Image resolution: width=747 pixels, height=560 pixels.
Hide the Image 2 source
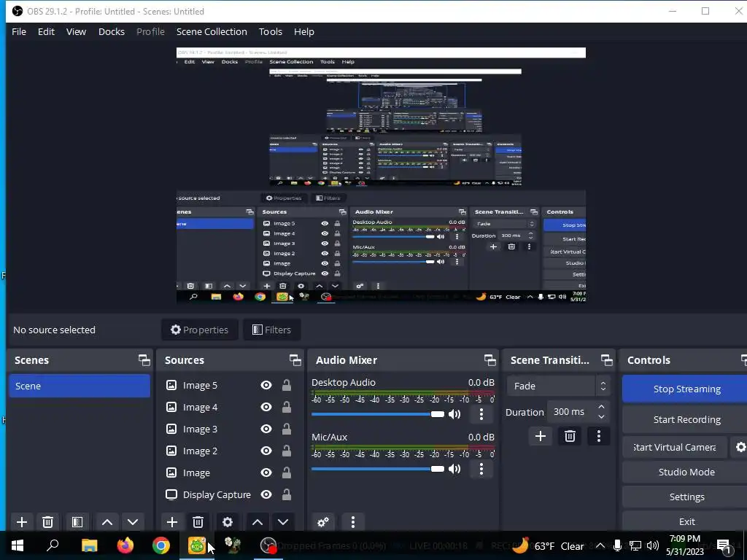(266, 451)
